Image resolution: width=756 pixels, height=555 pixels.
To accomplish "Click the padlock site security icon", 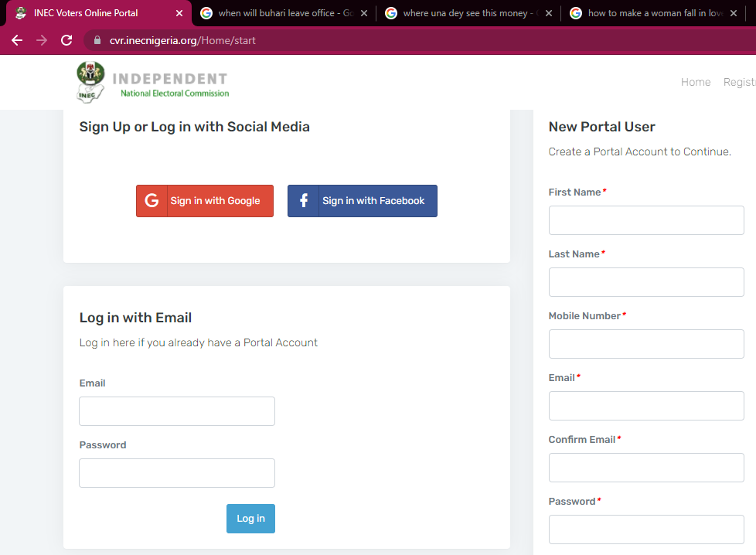I will tap(97, 40).
